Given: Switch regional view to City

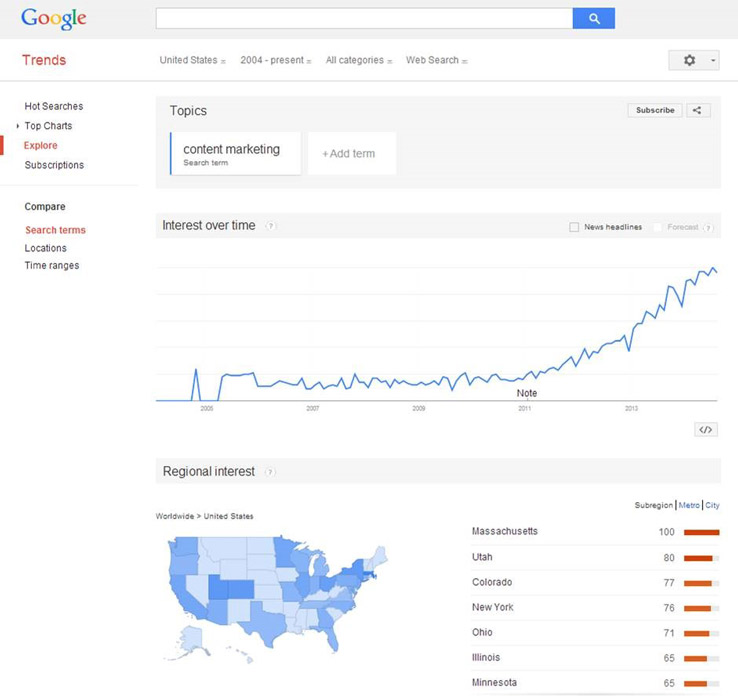Looking at the screenshot, I should pyautogui.click(x=712, y=505).
